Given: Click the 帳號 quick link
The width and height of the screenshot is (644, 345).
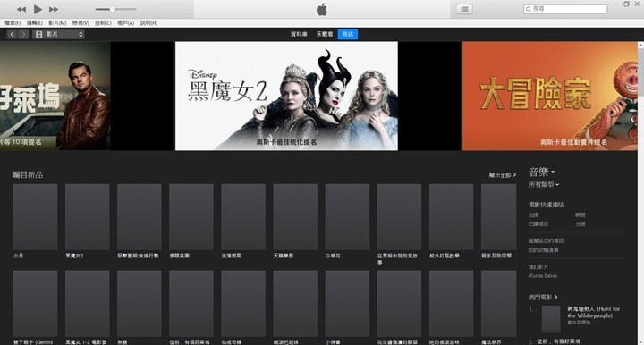Looking at the screenshot, I should pos(580,215).
